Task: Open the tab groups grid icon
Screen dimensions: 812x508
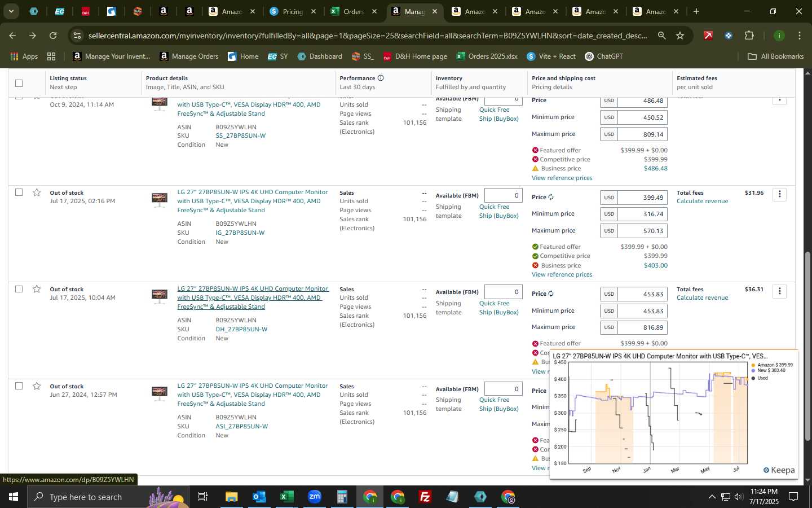Action: point(51,56)
